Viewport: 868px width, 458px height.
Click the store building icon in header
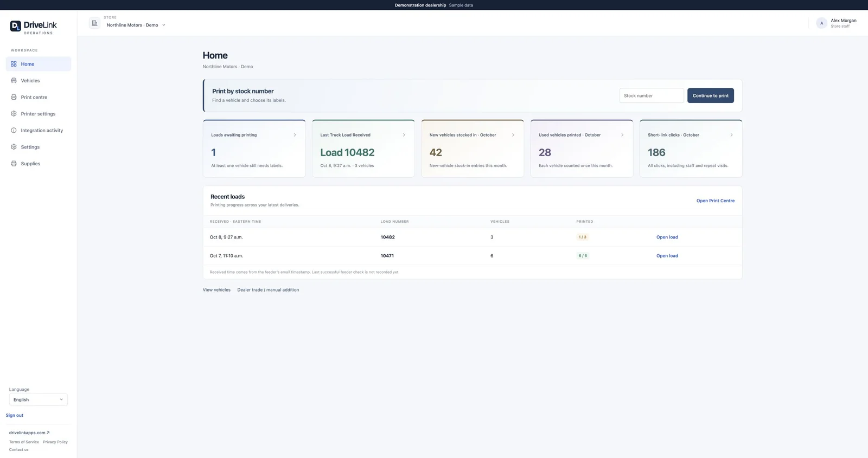pos(94,23)
